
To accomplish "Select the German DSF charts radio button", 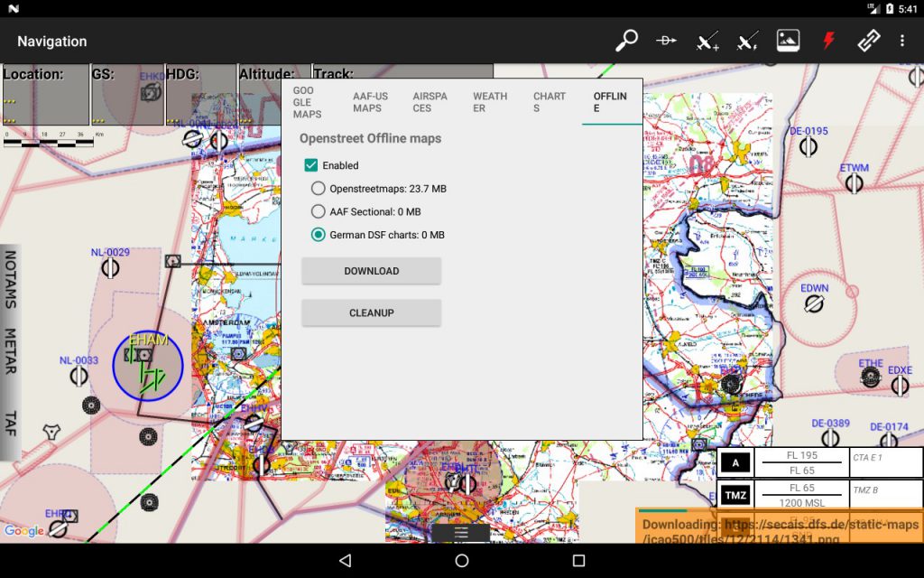I will coord(318,234).
